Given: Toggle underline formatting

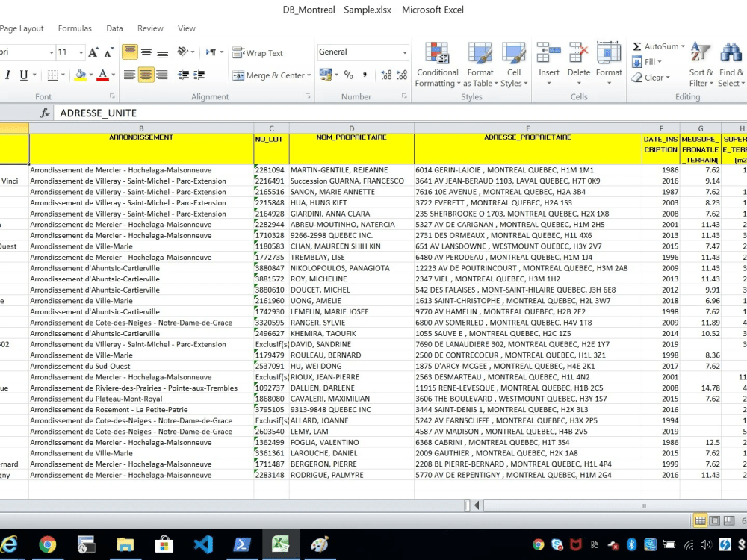Looking at the screenshot, I should [23, 75].
